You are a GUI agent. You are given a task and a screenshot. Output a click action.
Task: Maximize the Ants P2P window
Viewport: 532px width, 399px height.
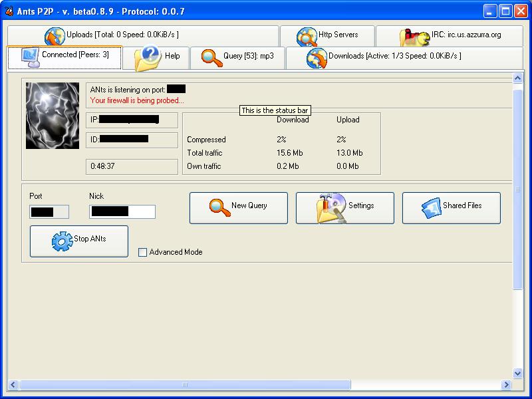point(505,11)
